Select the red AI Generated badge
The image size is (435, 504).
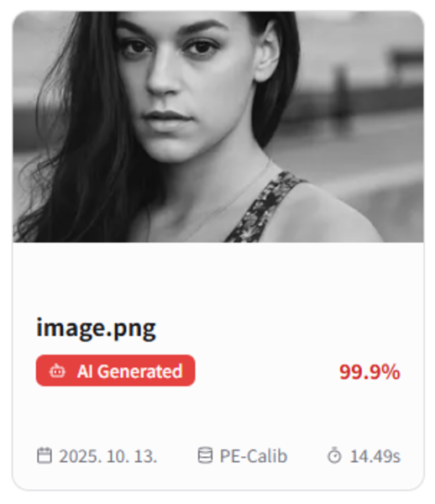click(116, 370)
